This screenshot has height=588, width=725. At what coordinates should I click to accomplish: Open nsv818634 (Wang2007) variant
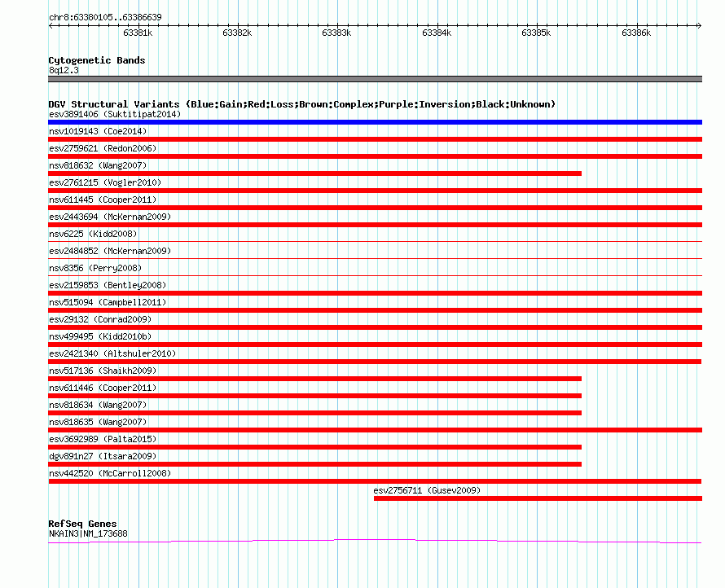(98, 405)
